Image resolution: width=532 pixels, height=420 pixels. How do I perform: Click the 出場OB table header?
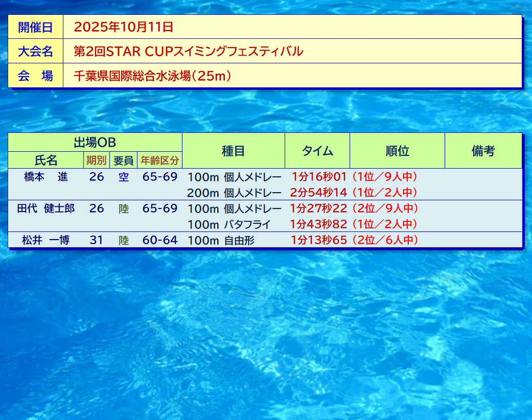(x=95, y=143)
